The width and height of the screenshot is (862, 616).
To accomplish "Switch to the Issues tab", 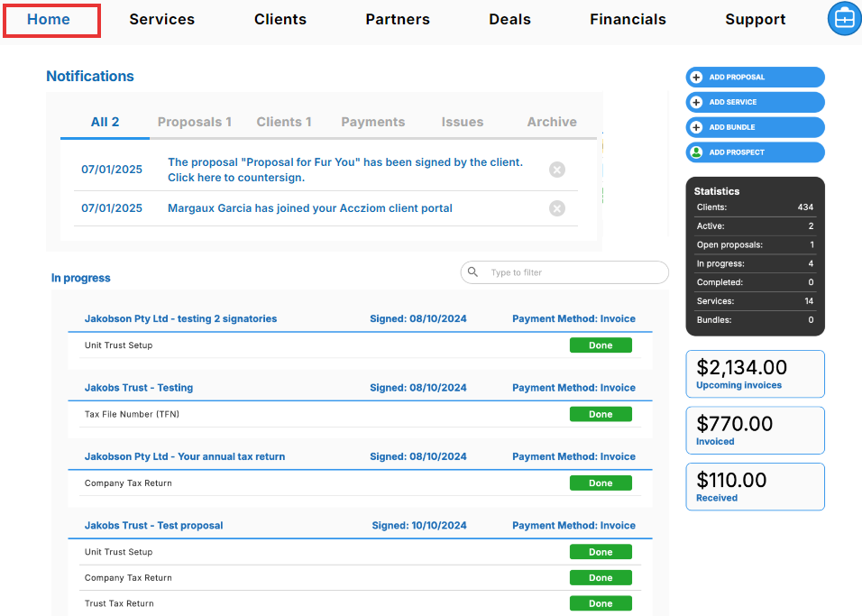I will pos(463,122).
